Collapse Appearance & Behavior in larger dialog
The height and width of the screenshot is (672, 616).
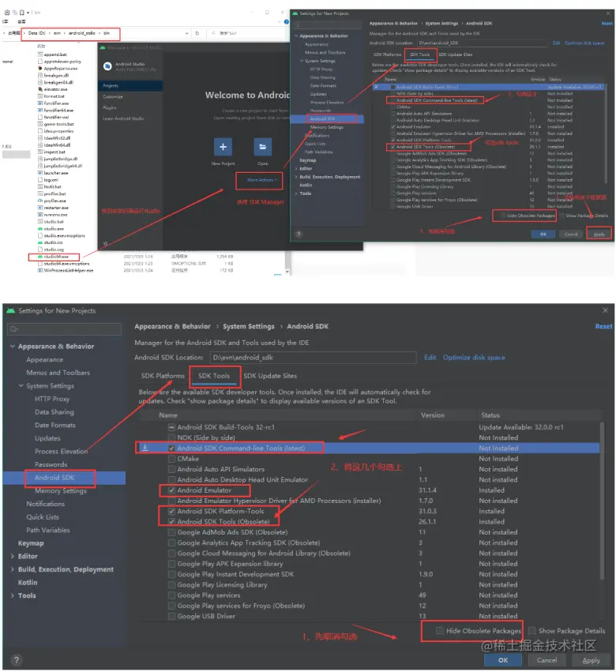pos(13,347)
